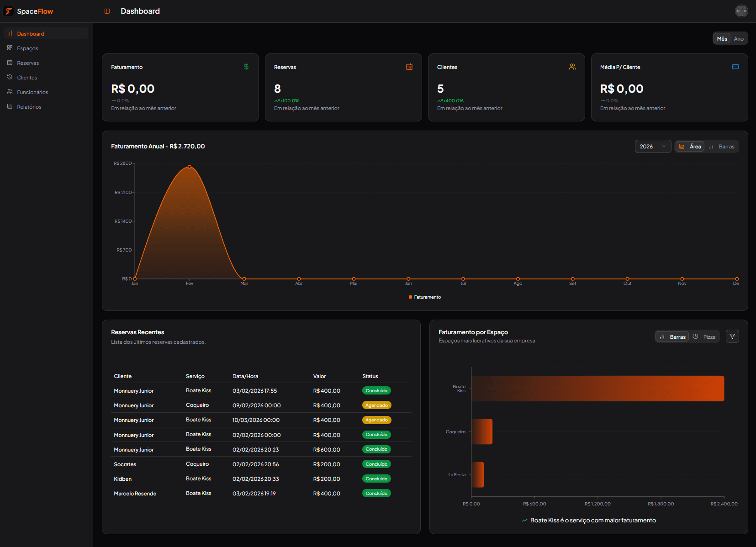Click the user avatar in the top bar

point(741,11)
